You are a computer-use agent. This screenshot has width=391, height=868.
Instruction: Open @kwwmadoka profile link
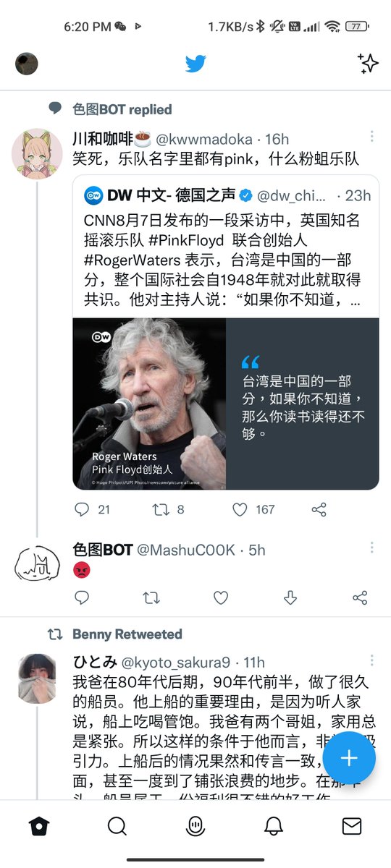point(204,139)
